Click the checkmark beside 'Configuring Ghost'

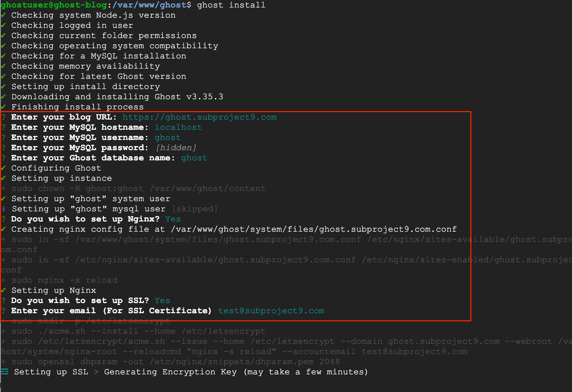3,168
